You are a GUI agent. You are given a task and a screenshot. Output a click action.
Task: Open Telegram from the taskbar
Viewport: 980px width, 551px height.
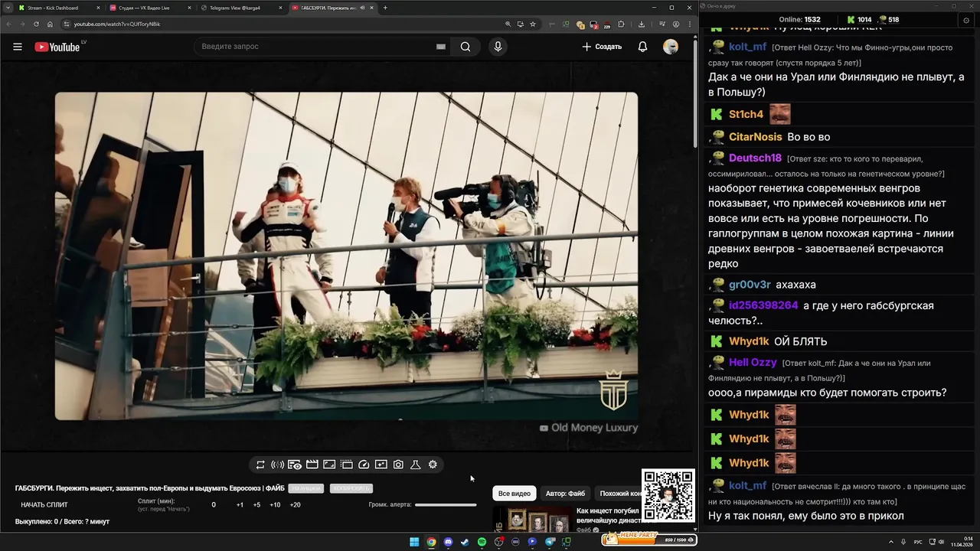[x=550, y=542]
